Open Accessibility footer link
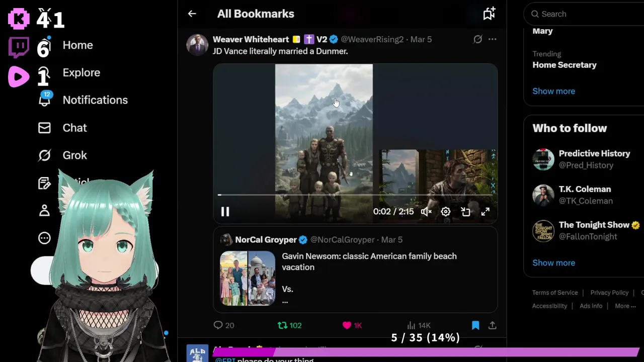This screenshot has height=362, width=644. pos(549,306)
